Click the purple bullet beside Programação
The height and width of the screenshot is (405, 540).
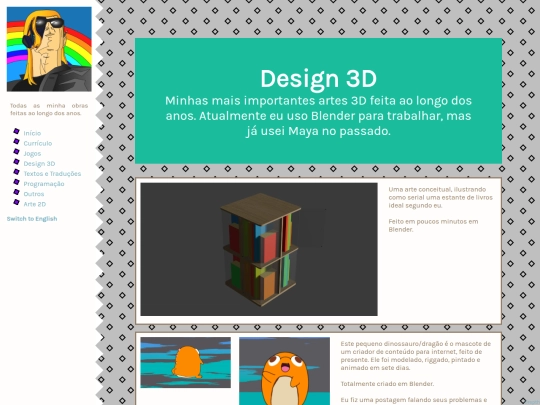(16, 182)
